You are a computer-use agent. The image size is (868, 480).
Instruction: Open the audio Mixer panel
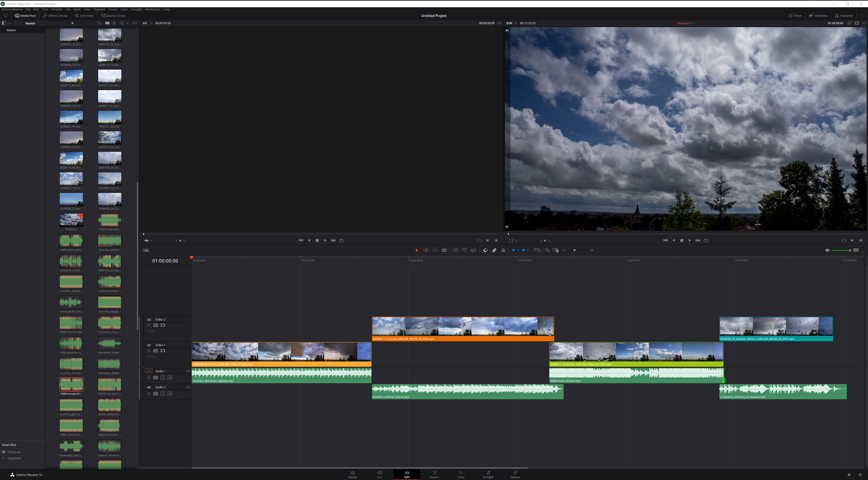pos(795,16)
